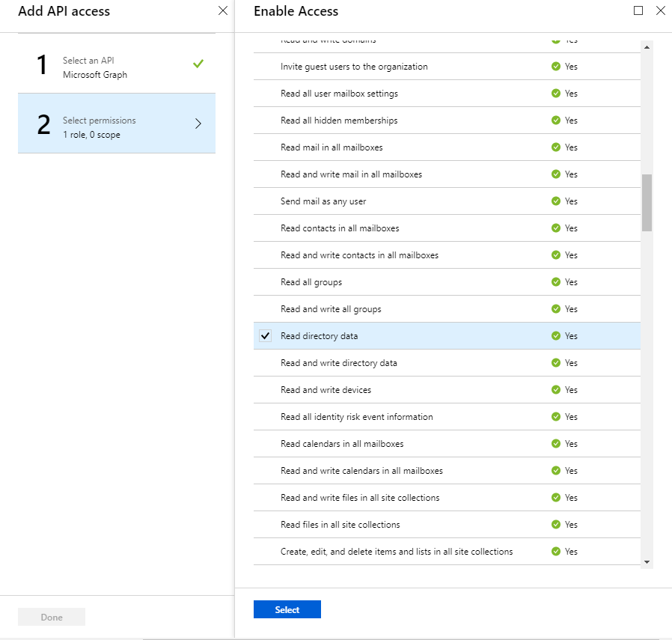Enable Read and write directory data permission
The image size is (672, 640).
pyautogui.click(x=265, y=363)
